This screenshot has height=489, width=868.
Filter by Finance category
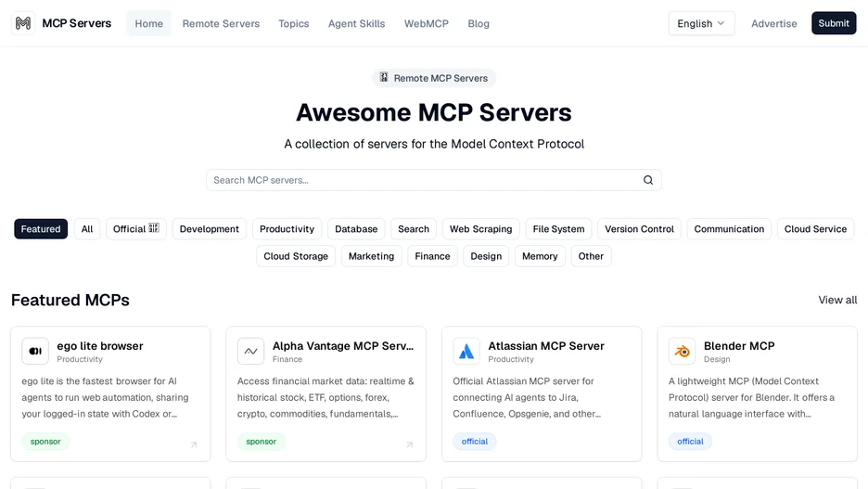click(x=432, y=256)
